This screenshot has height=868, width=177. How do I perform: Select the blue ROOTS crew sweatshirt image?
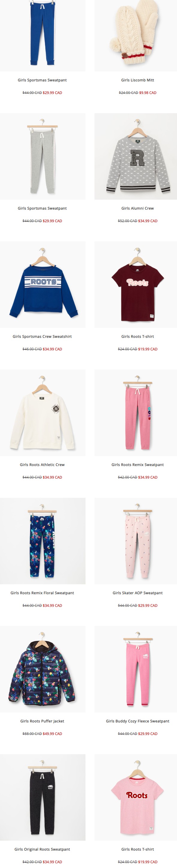click(43, 284)
